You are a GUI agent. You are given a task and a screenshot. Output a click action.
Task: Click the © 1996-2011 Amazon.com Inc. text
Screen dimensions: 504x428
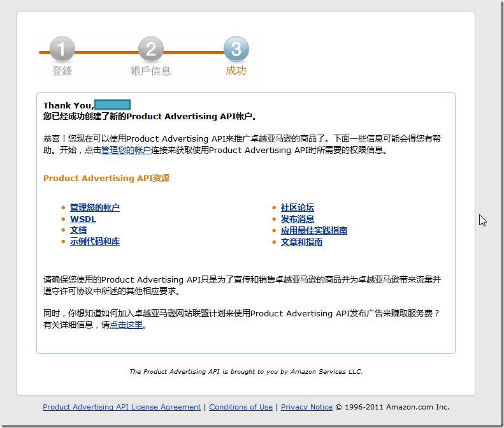[392, 407]
